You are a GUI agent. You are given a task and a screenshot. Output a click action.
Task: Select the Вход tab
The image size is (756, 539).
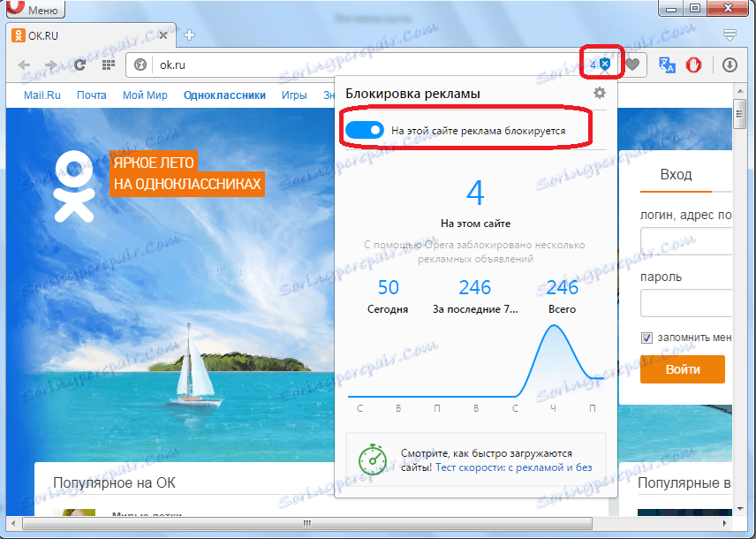coord(676,175)
